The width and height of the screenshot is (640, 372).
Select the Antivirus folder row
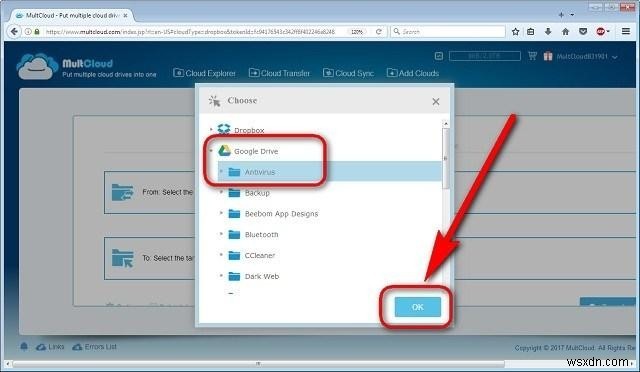pos(329,172)
